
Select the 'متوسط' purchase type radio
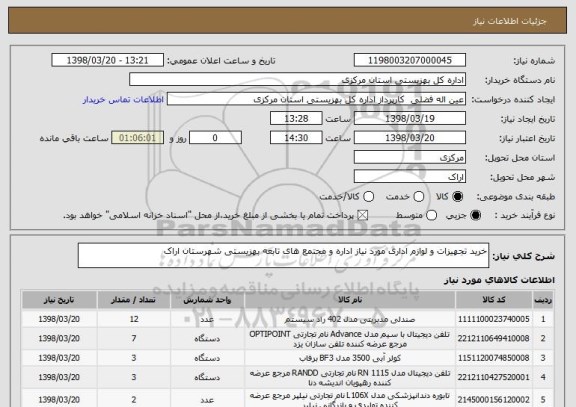(431, 216)
